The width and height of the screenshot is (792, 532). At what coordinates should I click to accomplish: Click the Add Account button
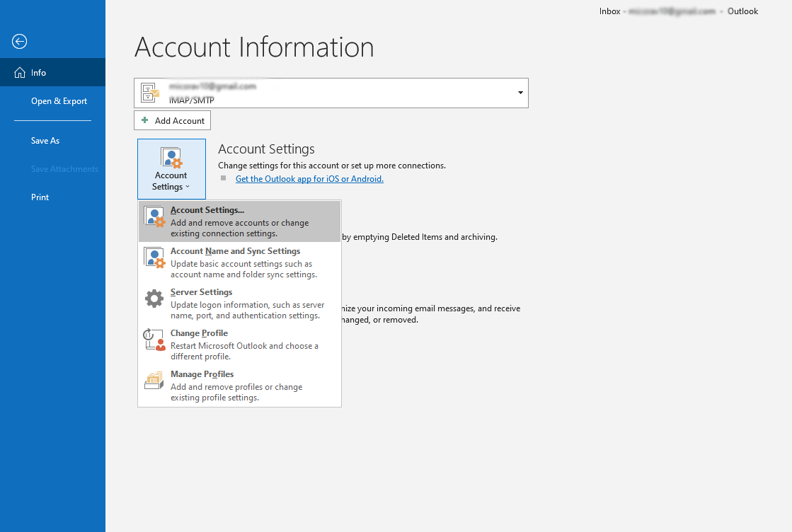(x=172, y=120)
